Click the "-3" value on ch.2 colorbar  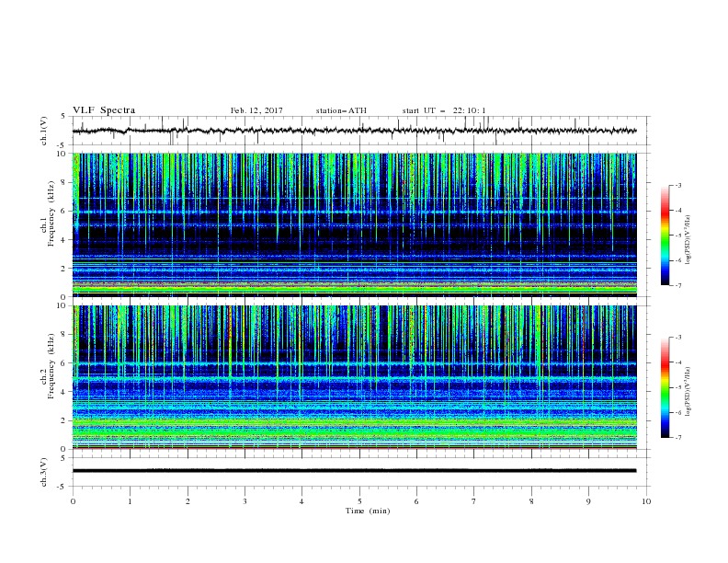click(678, 338)
